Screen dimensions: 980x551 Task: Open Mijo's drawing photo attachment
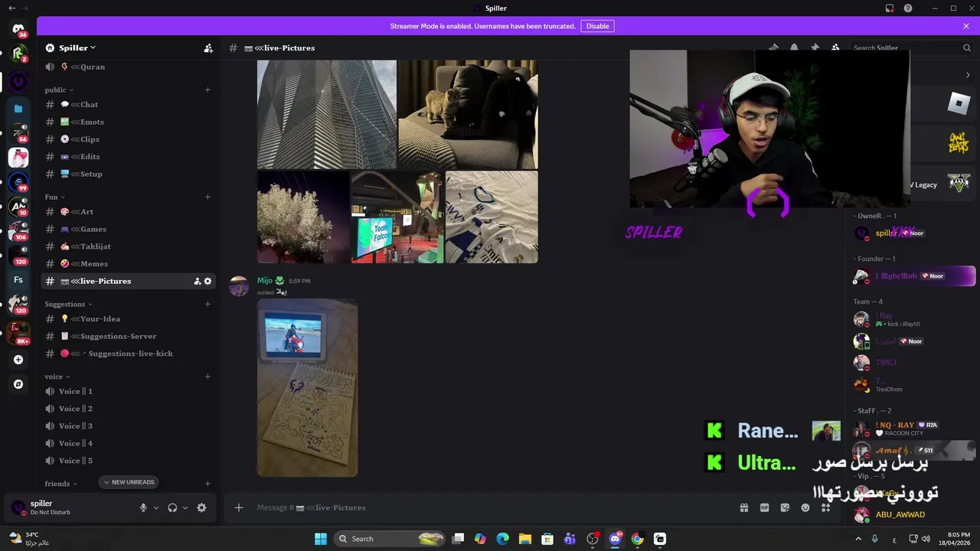[307, 388]
